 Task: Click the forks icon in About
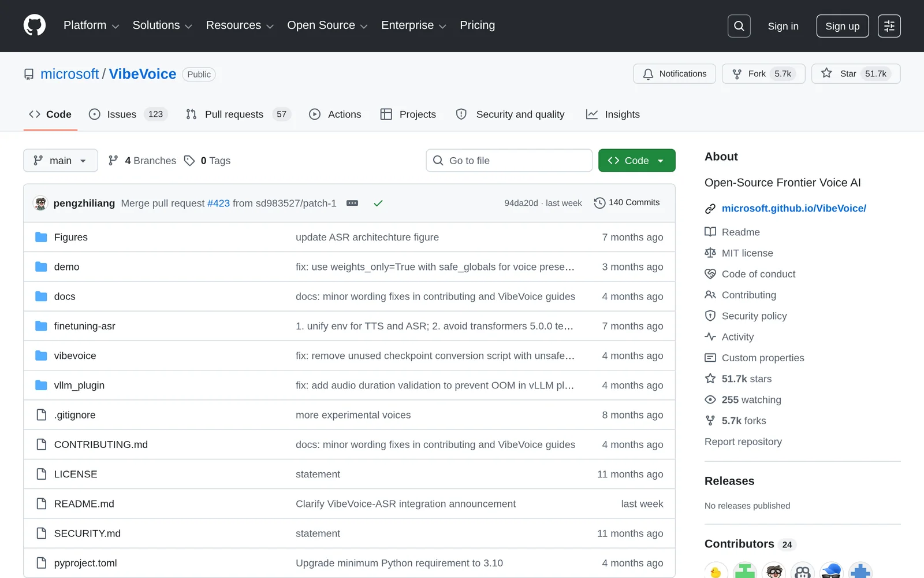710,421
